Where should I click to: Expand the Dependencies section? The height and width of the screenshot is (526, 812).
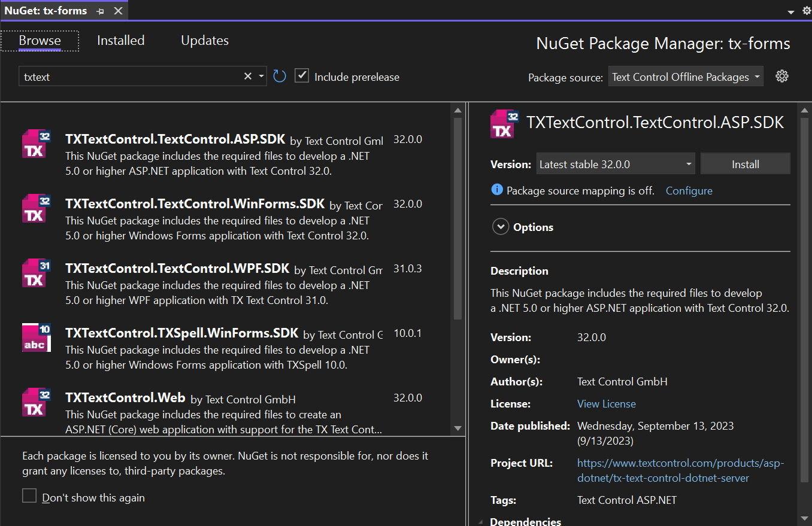481,522
